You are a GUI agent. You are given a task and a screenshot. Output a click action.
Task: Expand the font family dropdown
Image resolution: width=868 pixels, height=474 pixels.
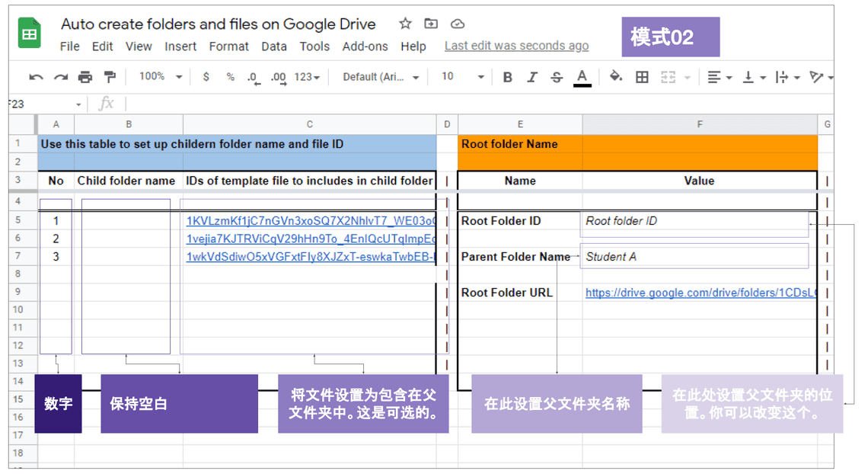click(381, 77)
